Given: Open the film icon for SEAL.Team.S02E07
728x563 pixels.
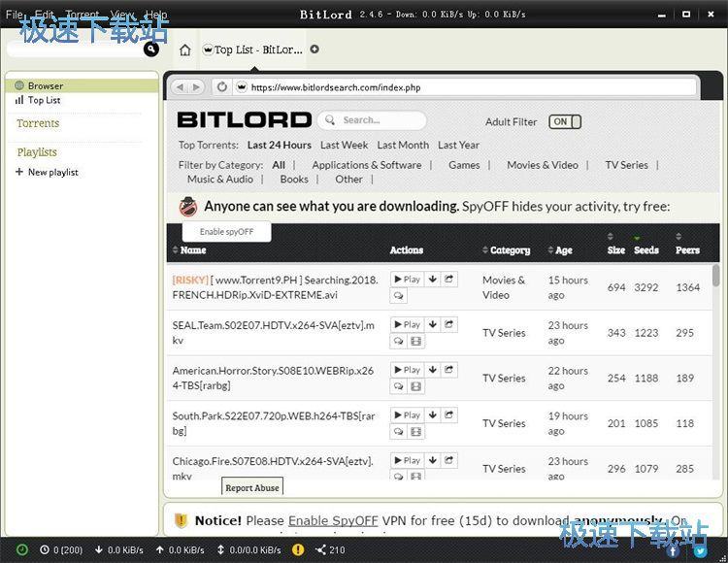Looking at the screenshot, I should [416, 341].
